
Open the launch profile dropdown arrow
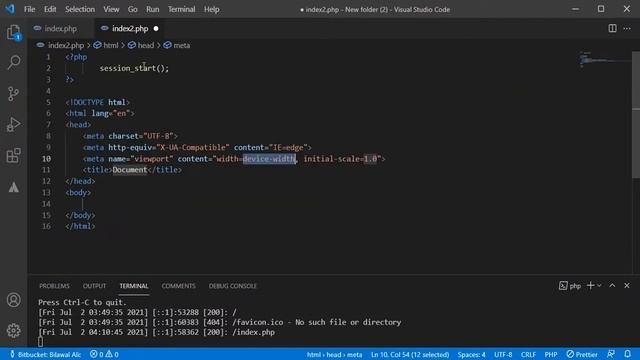[599, 286]
